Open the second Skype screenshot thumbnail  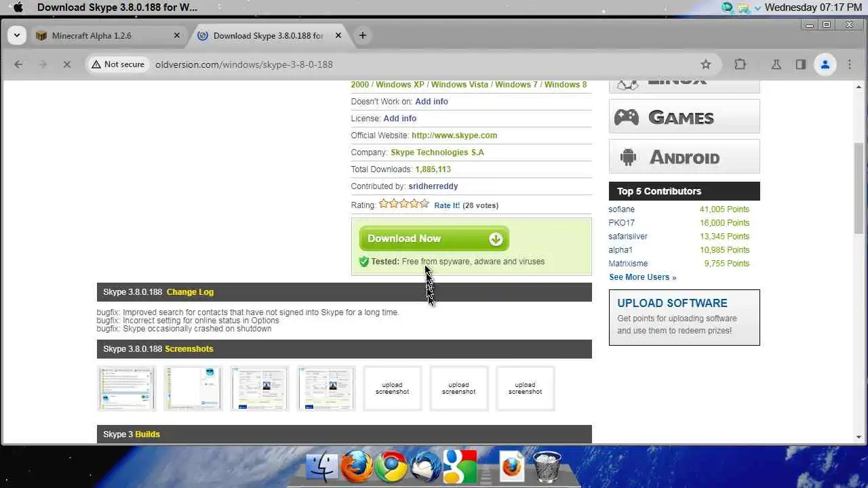(x=193, y=388)
